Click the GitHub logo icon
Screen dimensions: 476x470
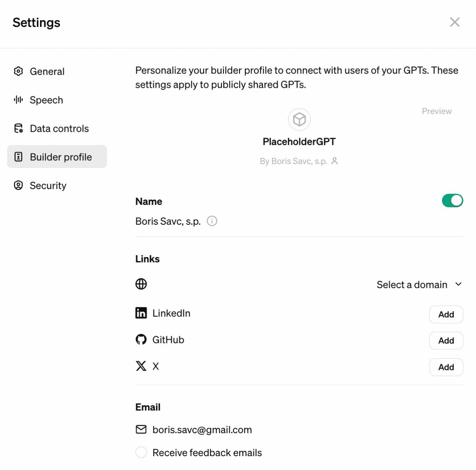coord(141,339)
